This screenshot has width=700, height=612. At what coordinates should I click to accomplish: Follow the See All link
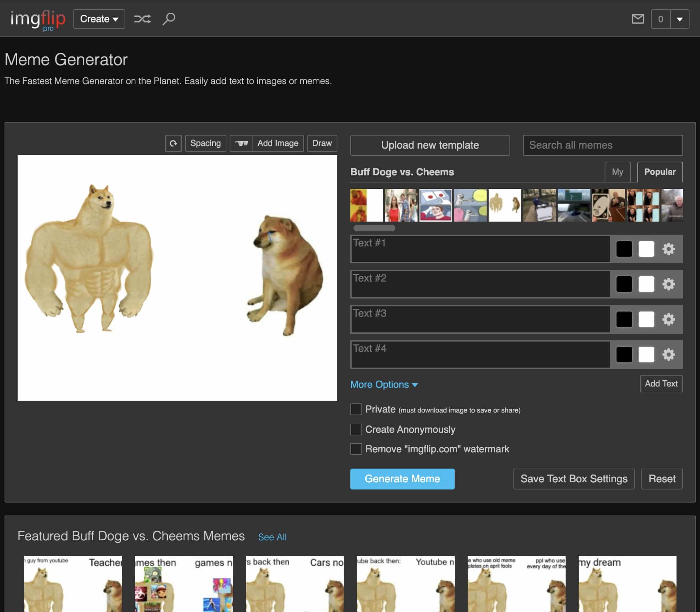[x=272, y=537]
